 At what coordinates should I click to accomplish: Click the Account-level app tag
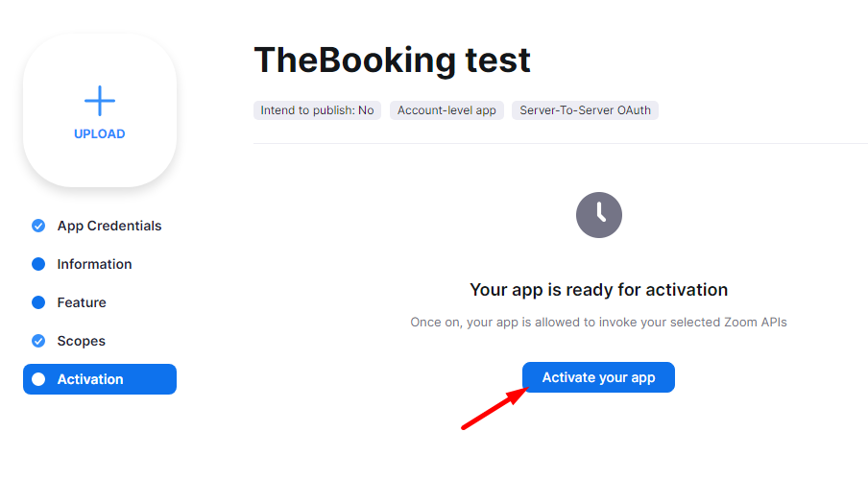point(446,110)
